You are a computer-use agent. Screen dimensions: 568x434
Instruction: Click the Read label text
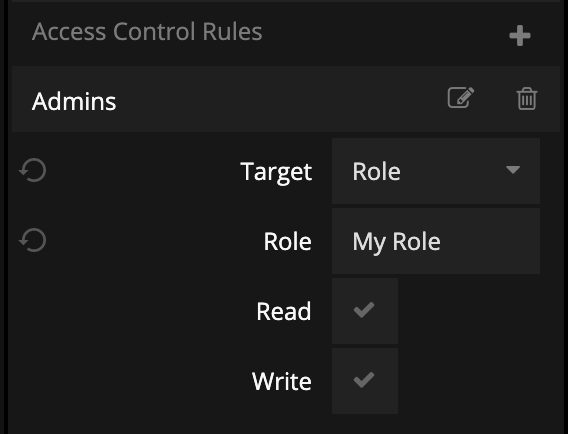tap(284, 311)
